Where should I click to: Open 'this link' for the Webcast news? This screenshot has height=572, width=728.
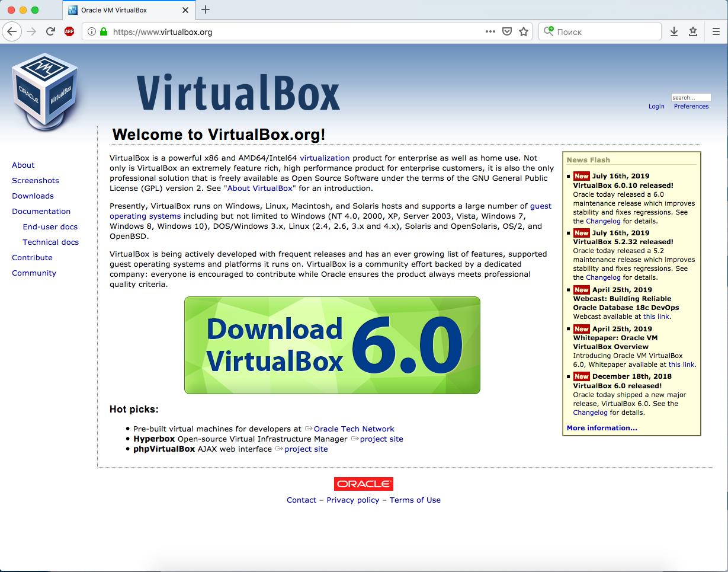tap(656, 317)
